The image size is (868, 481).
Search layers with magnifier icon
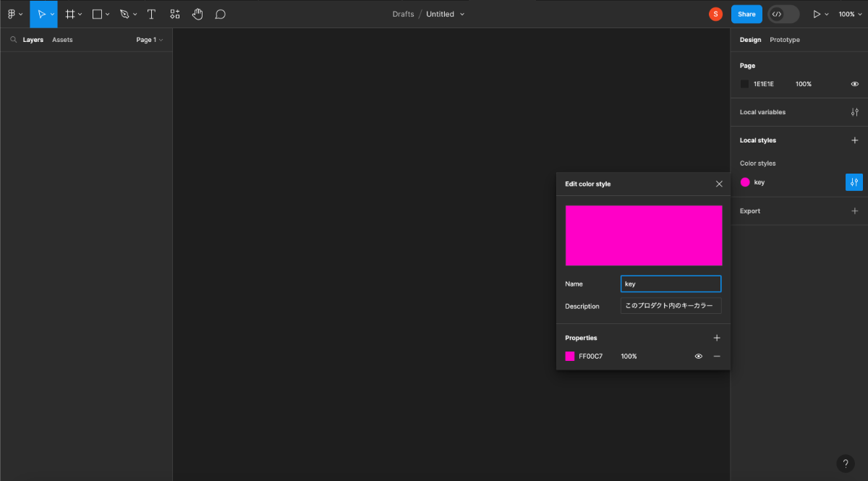click(13, 40)
